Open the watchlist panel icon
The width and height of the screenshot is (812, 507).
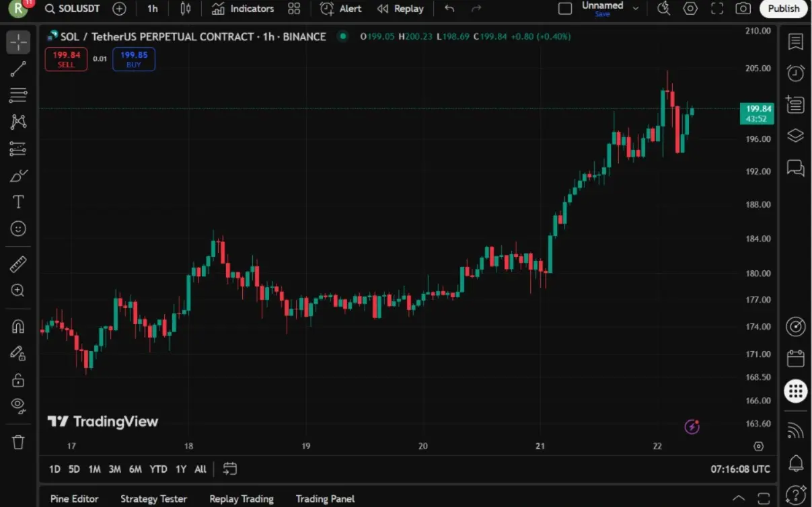796,42
